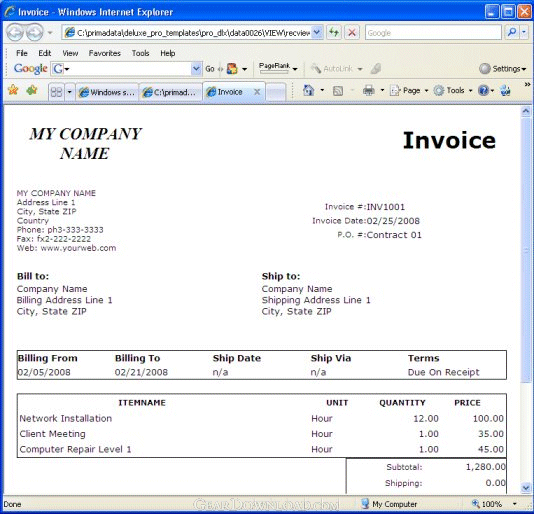The height and width of the screenshot is (514, 534).
Task: Open the tab list dropdown arrow
Action: [x=69, y=92]
